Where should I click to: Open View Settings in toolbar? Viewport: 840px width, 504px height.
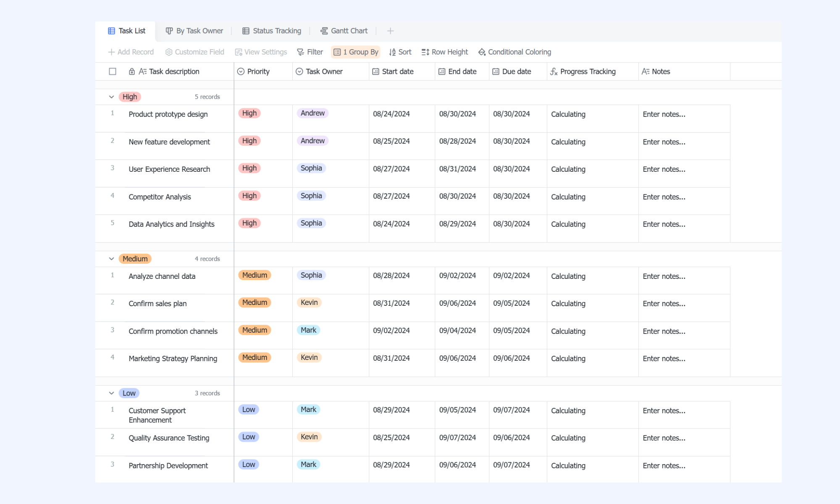point(261,52)
